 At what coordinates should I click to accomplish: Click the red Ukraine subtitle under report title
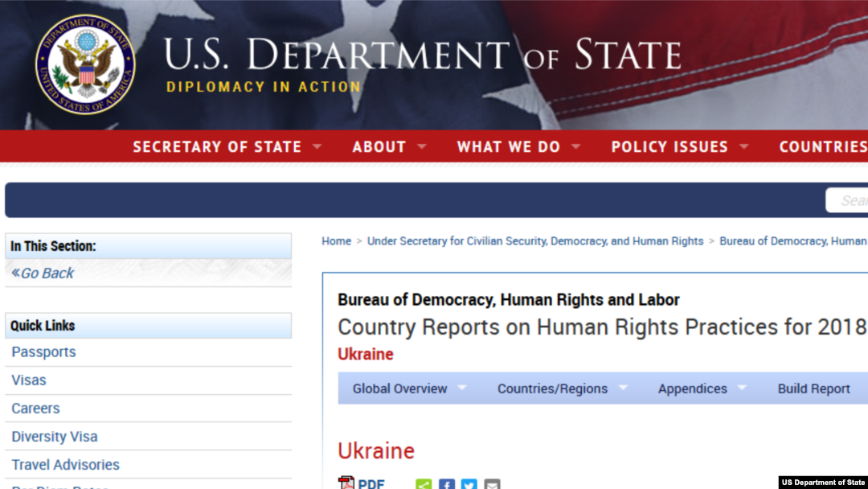(x=366, y=355)
